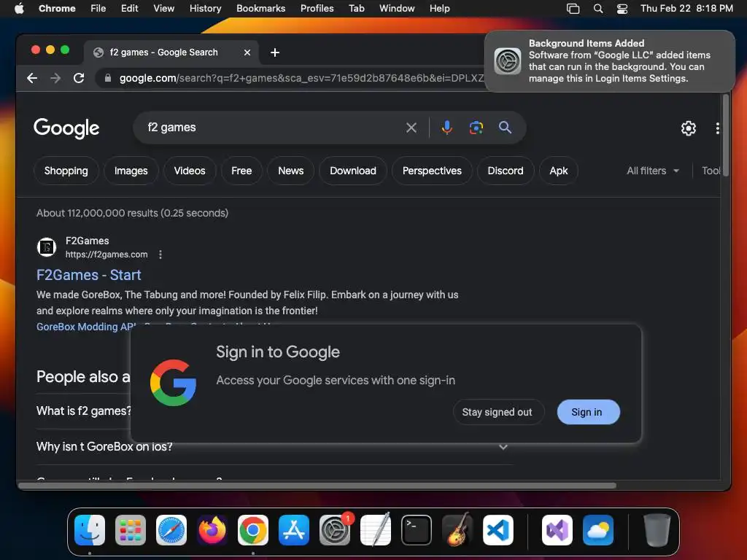747x560 pixels.
Task: Open the Trash in the dock
Action: (x=657, y=530)
